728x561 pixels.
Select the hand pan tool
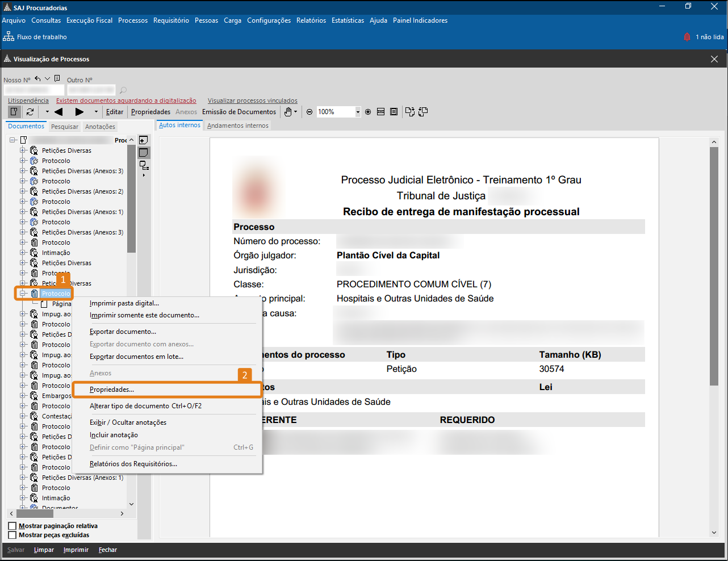tap(288, 112)
